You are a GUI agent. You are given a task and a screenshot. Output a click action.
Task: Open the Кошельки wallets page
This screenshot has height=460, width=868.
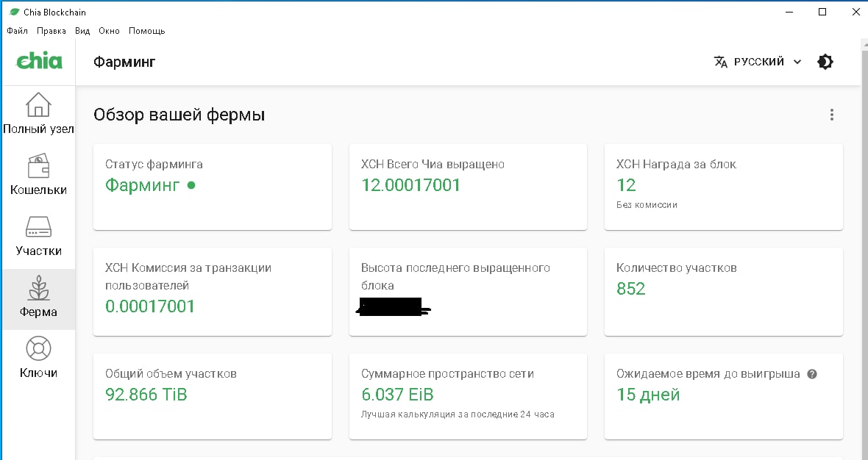pos(38,175)
